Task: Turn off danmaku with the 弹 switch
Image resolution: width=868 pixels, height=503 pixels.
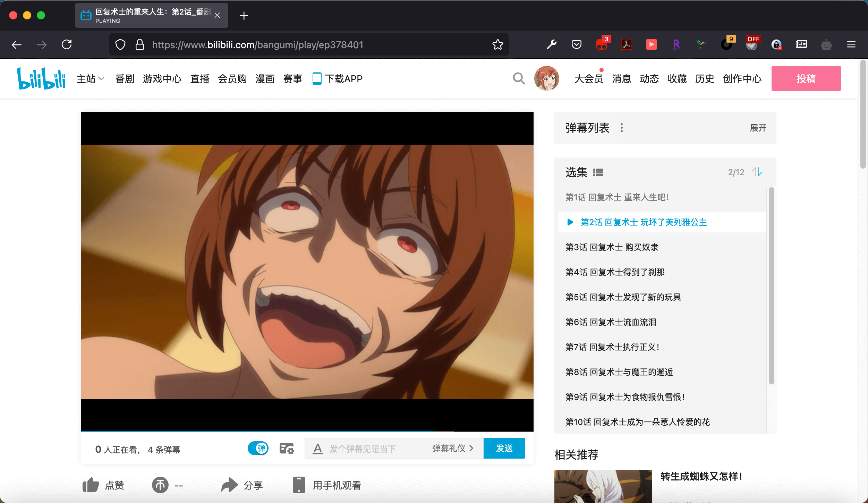Action: [258, 448]
